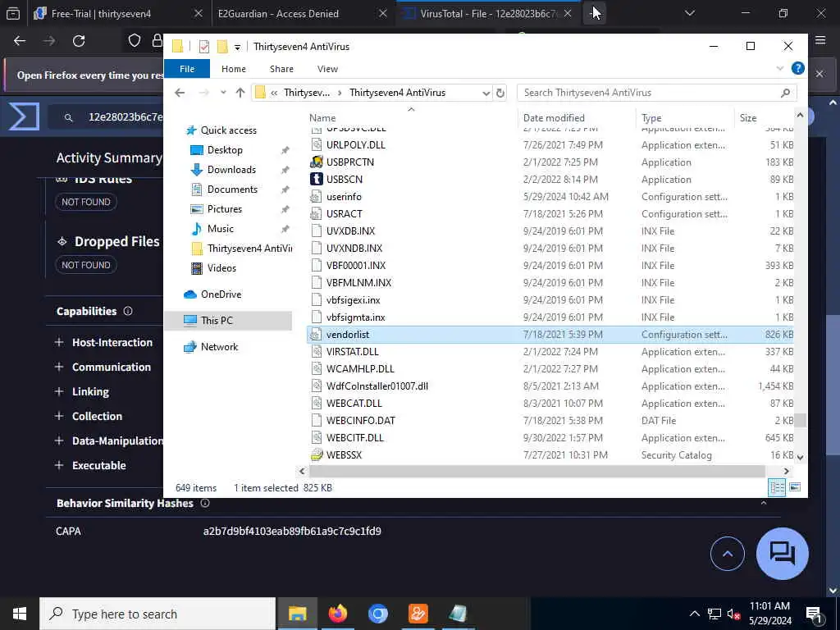Click Explorer's back navigation arrow
The width and height of the screenshot is (840, 630).
(x=180, y=93)
